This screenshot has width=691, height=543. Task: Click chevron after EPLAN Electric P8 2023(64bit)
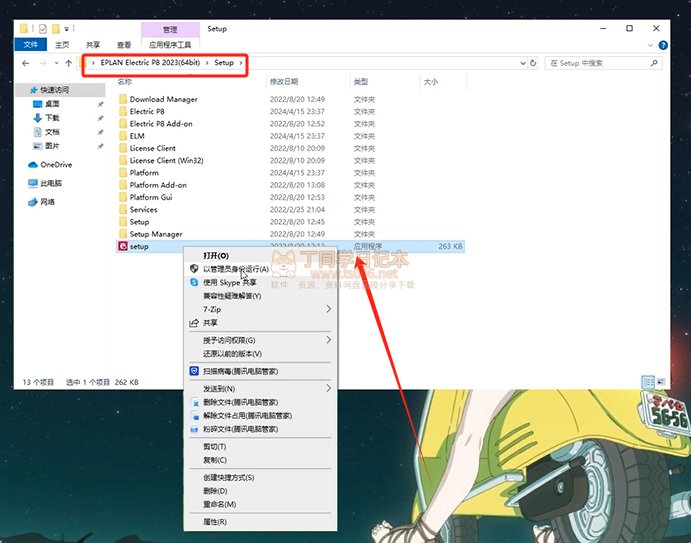[x=207, y=63]
